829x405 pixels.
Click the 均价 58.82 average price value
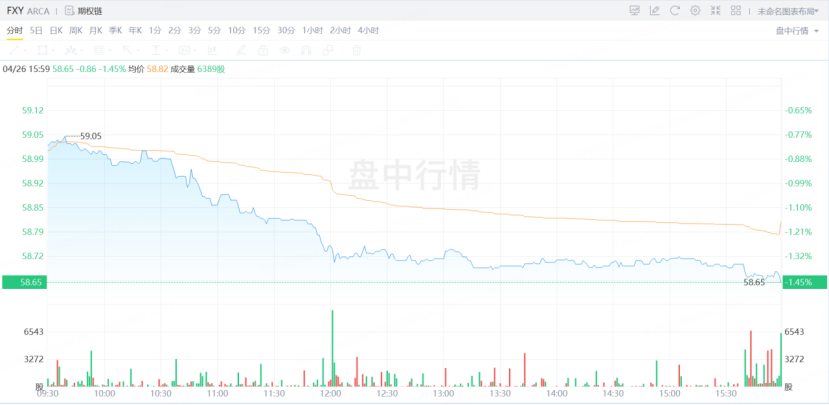tap(148, 69)
